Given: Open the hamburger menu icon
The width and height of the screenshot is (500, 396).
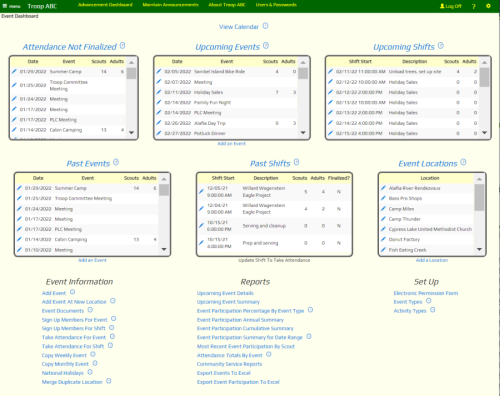Looking at the screenshot, I should pos(5,6).
